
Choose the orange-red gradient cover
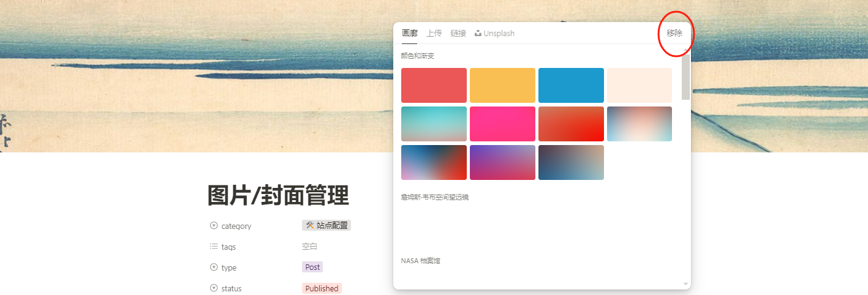coord(571,124)
